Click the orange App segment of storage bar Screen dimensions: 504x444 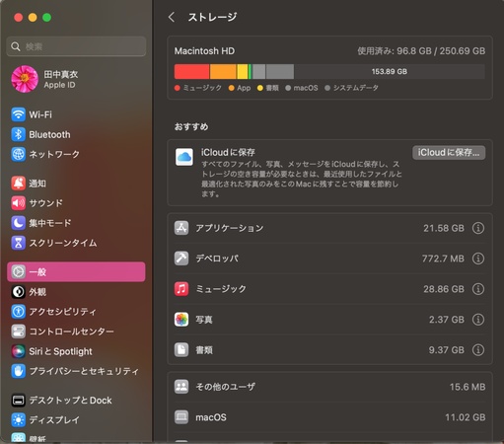223,72
